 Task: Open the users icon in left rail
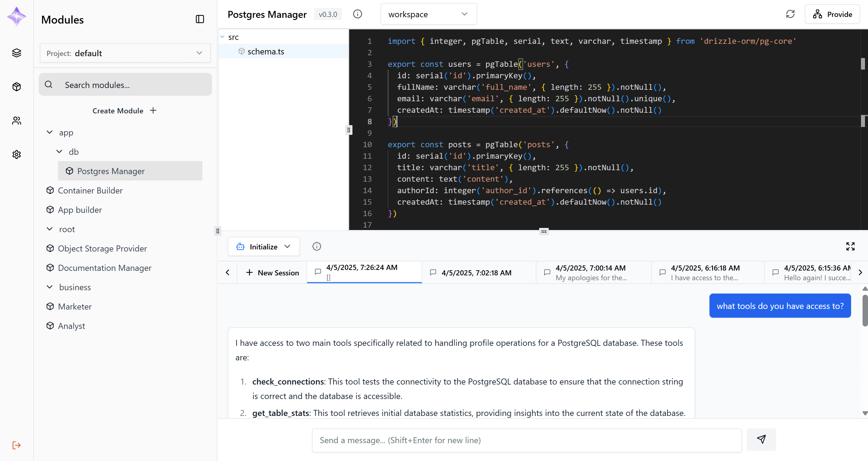point(17,120)
